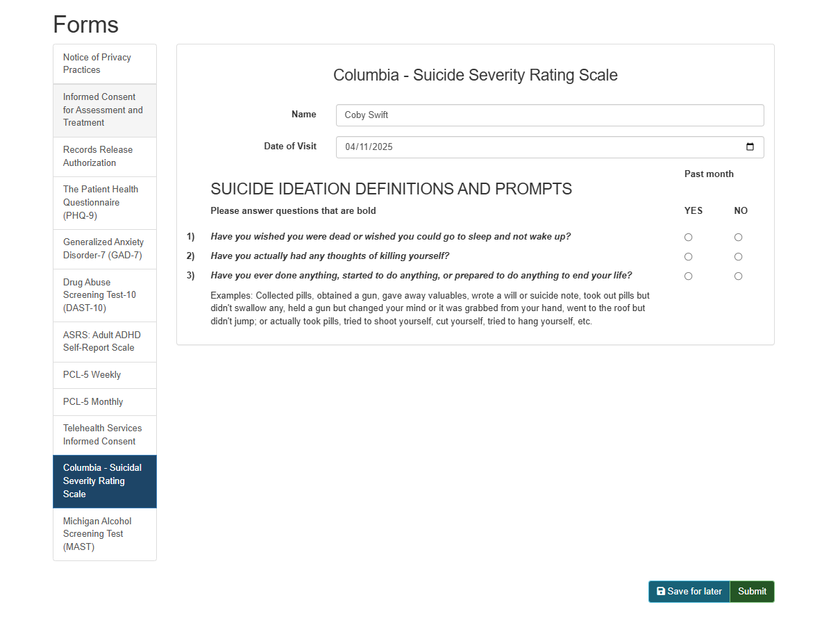
Task: Select ASRS: Adult ADHD Self-Report Scale
Action: click(x=104, y=341)
